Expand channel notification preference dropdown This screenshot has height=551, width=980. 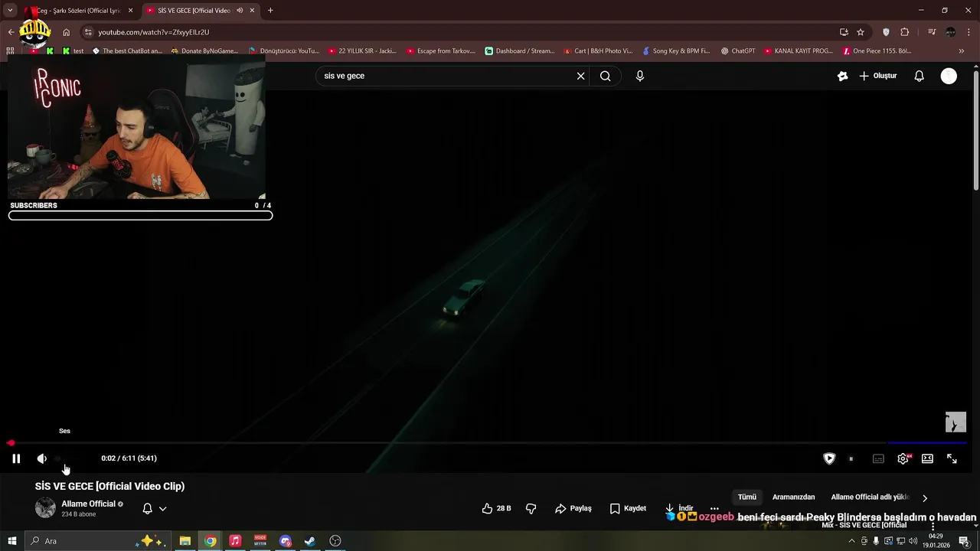coord(162,508)
